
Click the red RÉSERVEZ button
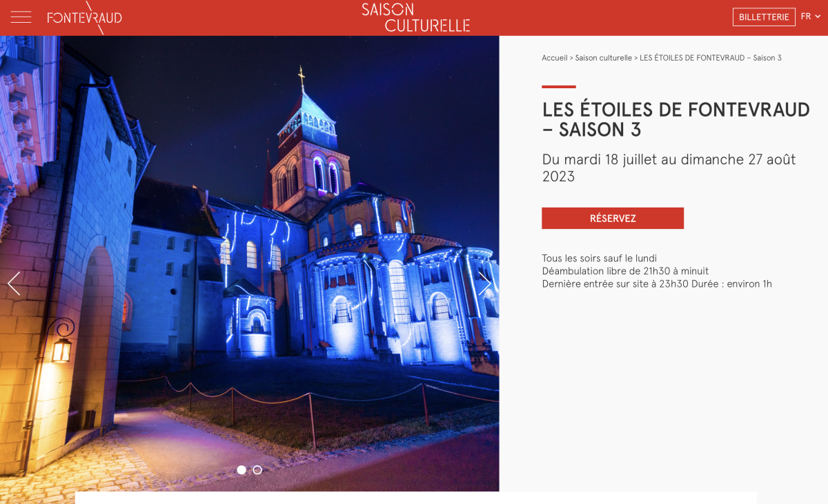click(613, 218)
